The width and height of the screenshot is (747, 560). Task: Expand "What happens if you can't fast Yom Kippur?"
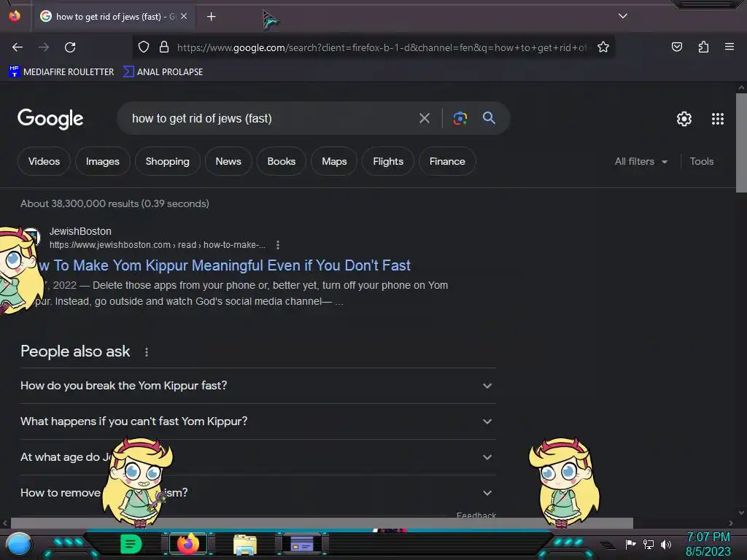coord(258,421)
